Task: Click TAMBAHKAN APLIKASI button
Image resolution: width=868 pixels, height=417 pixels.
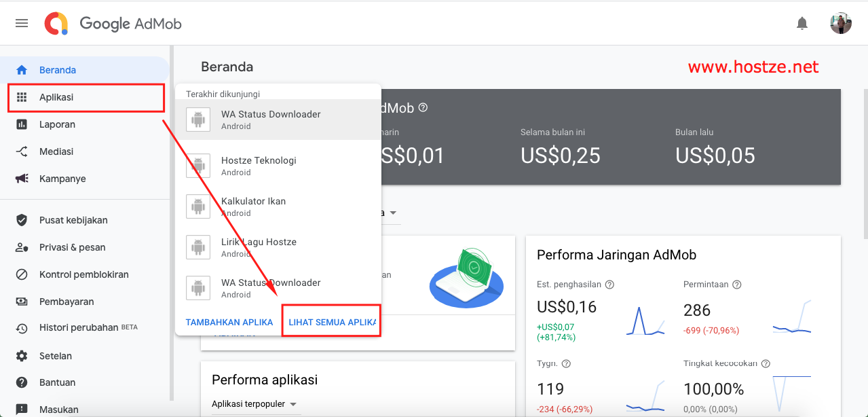Action: point(229,323)
